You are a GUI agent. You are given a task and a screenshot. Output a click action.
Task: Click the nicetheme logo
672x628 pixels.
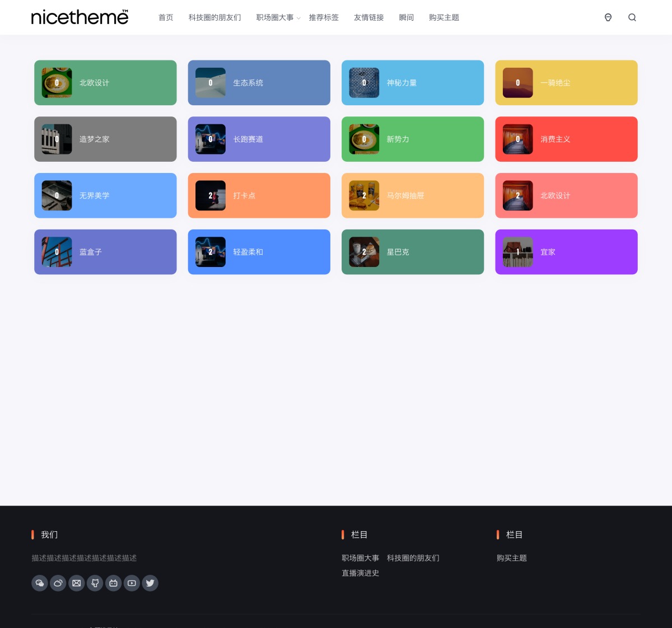(80, 17)
